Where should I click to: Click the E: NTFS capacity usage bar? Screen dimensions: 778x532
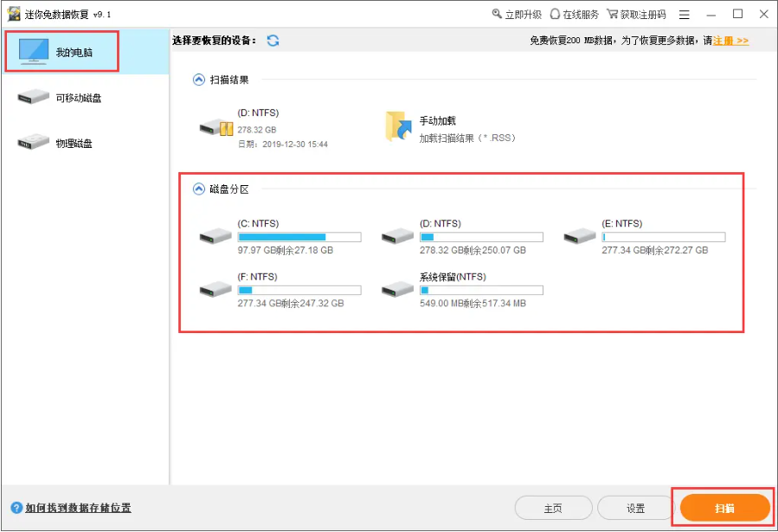[x=663, y=236]
